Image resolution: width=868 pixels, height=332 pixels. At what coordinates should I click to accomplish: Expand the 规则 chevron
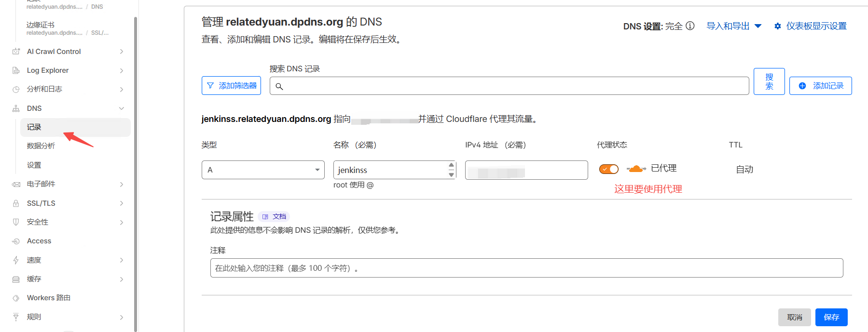click(122, 317)
